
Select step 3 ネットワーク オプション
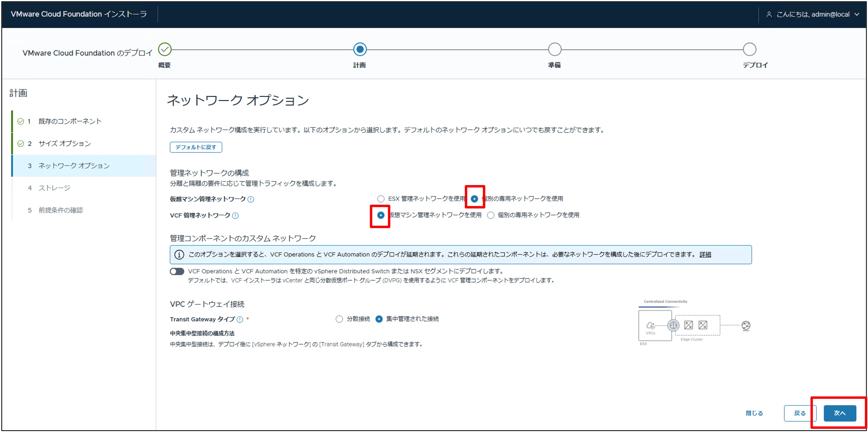[x=84, y=166]
